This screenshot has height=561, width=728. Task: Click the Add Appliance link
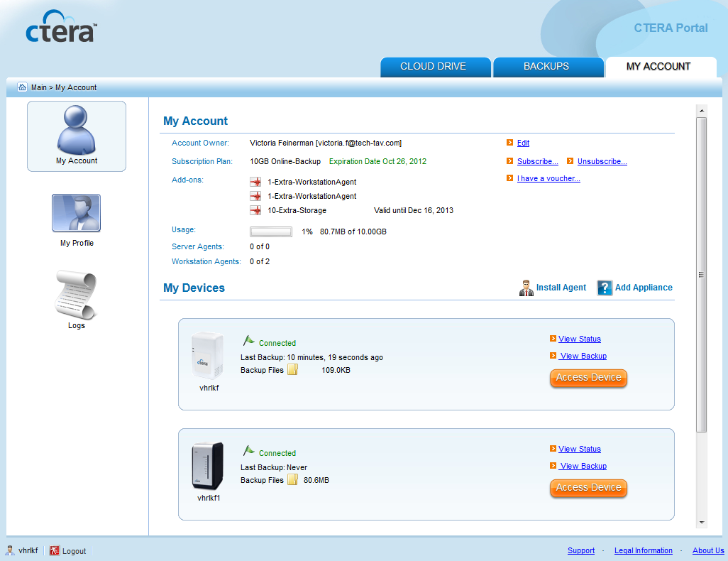coord(644,288)
